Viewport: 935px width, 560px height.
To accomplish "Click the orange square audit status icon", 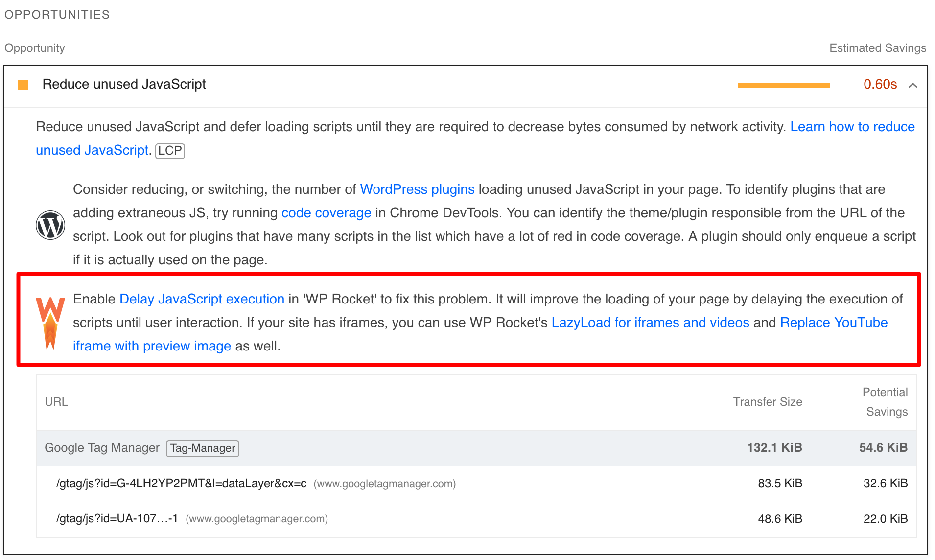I will coord(23,85).
